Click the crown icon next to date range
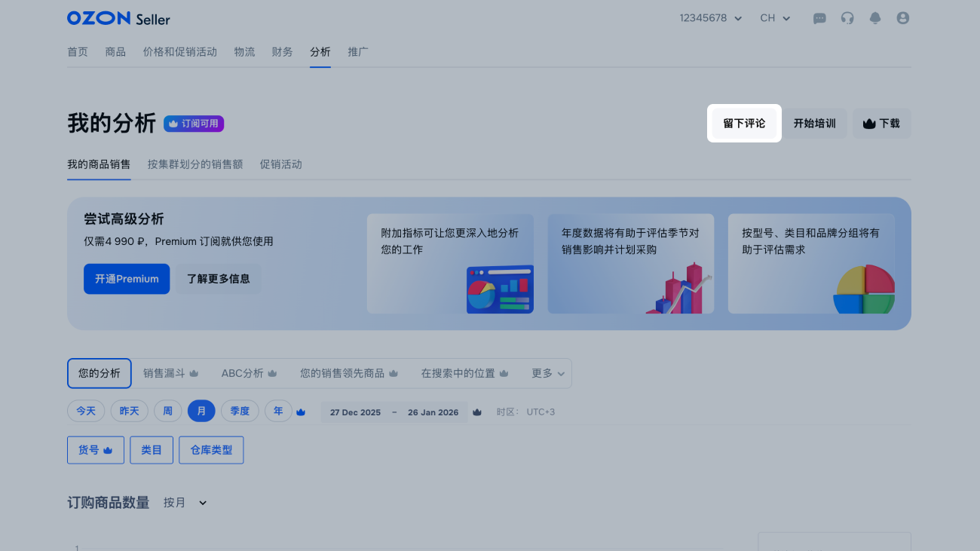This screenshot has width=980, height=551. tap(476, 412)
